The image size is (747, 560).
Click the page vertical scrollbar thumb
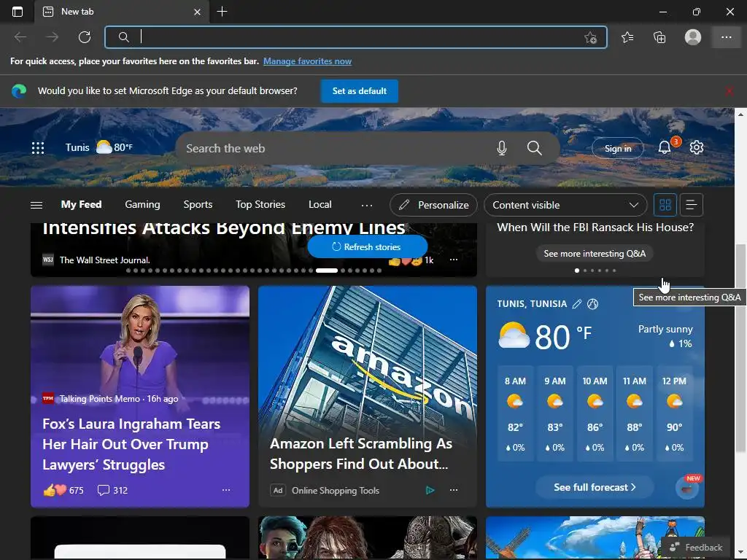tap(740, 348)
